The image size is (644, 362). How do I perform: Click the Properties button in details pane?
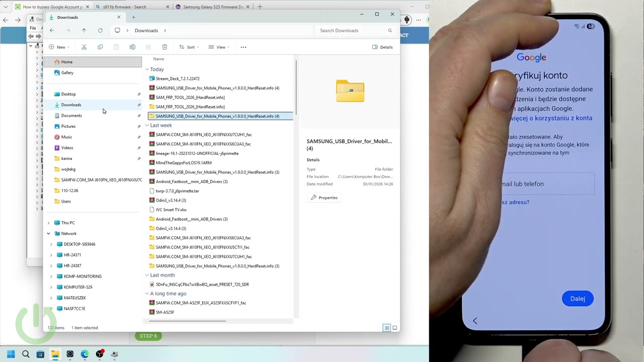(x=324, y=198)
